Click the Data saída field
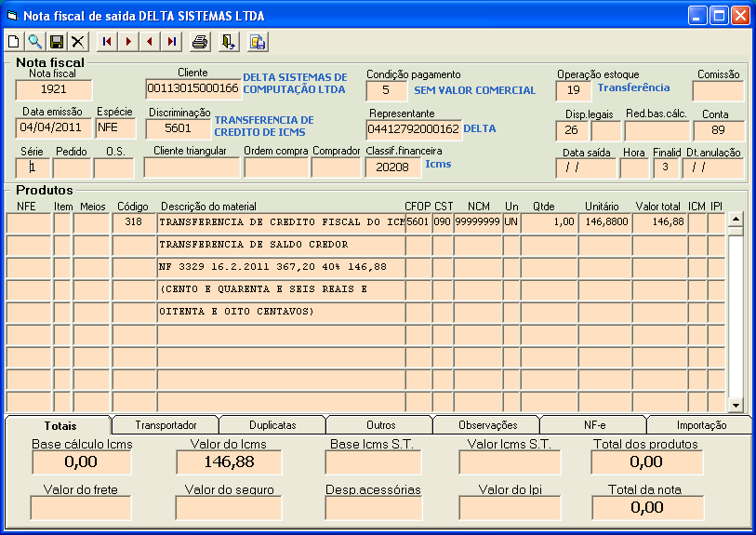The height and width of the screenshot is (535, 756). (x=586, y=168)
